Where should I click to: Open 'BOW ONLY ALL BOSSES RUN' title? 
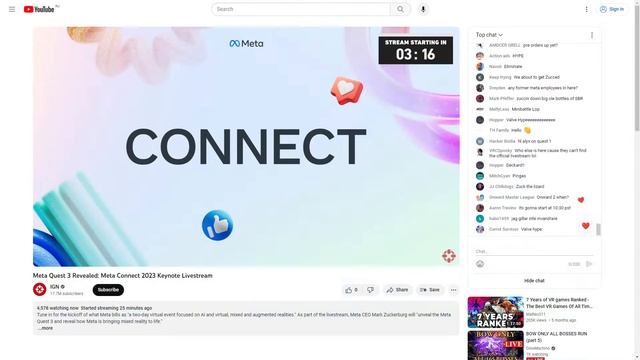pyautogui.click(x=556, y=337)
